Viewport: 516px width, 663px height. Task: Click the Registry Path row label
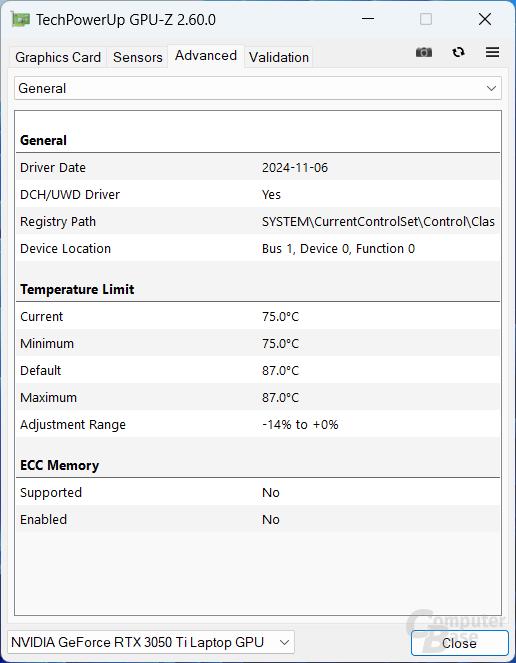58,222
